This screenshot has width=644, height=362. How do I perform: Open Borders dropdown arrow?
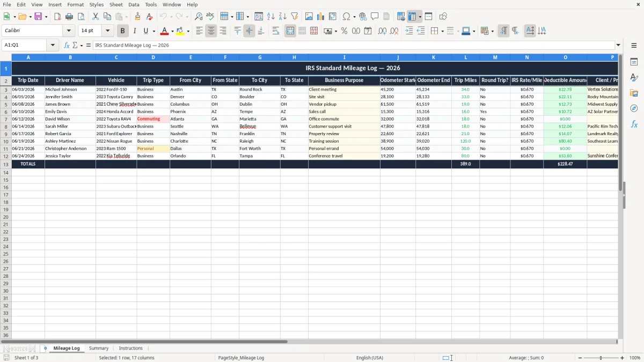point(442,31)
